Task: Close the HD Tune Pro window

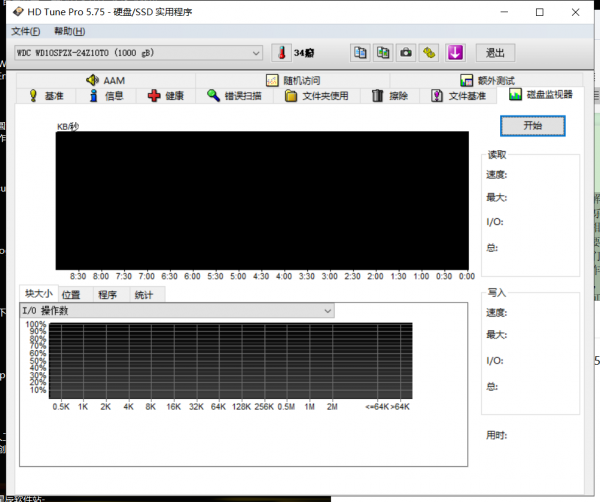Action: tap(575, 12)
